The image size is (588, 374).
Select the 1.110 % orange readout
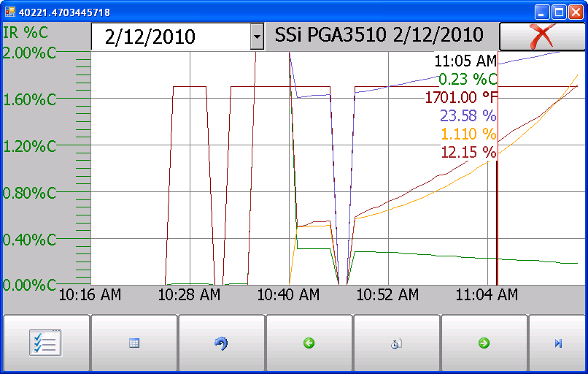468,134
